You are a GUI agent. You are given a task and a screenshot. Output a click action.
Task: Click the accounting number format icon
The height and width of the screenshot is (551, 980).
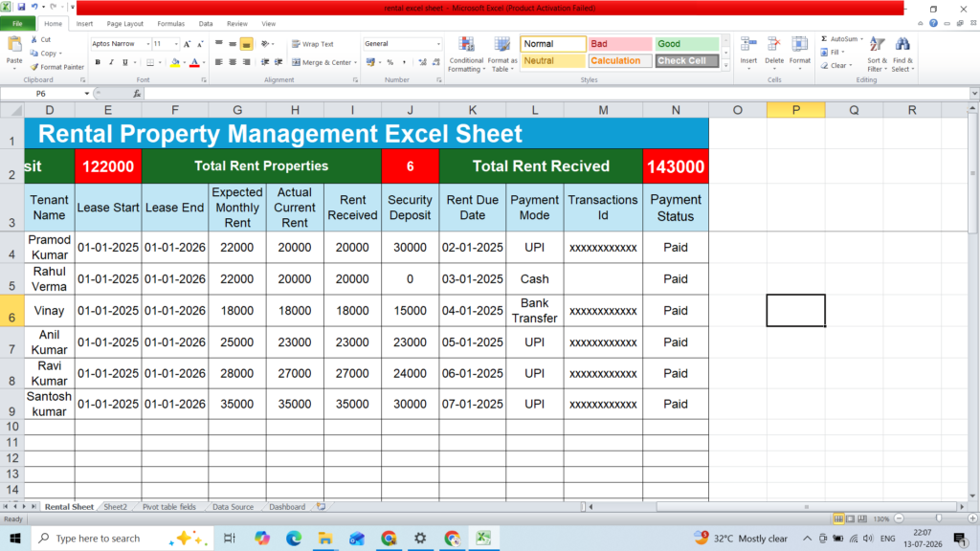pos(370,62)
